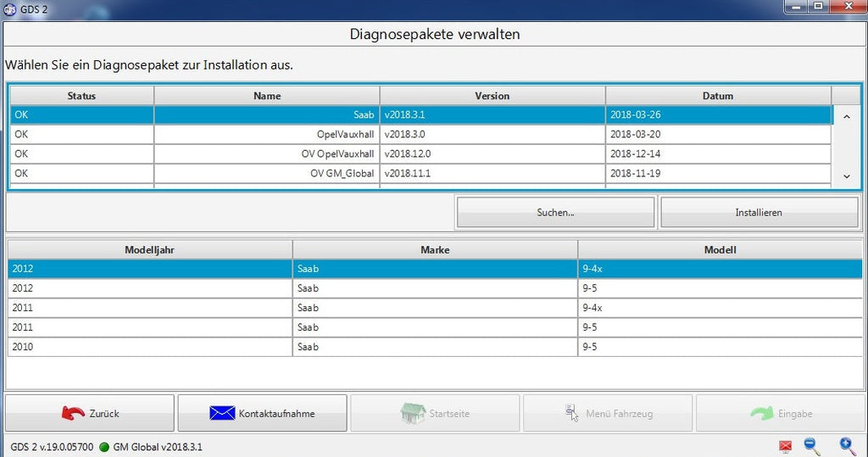Click the GM Global v2018.3.1 status text
The height and width of the screenshot is (457, 868).
coord(158,447)
